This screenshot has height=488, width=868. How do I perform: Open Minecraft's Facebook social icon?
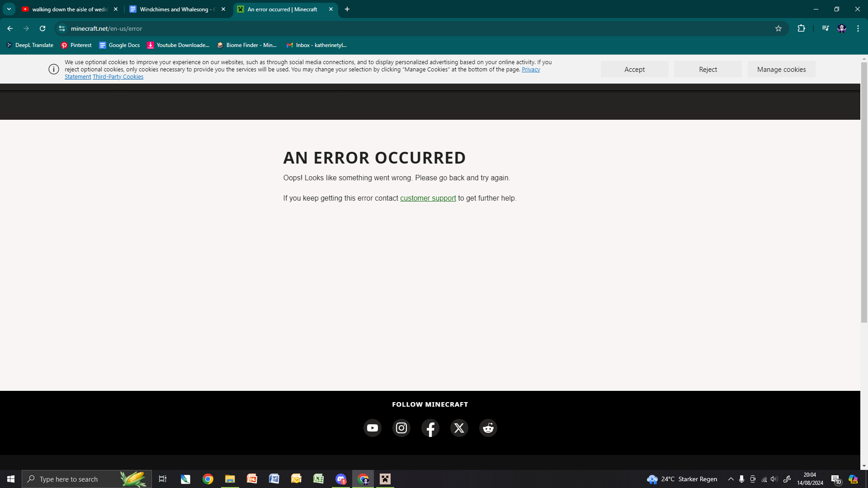click(430, 428)
